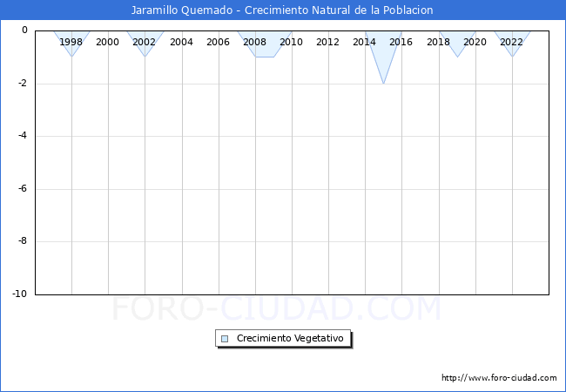This screenshot has width=566, height=392.
Task: Select the 2014 x-axis year label
Action: 364,42
